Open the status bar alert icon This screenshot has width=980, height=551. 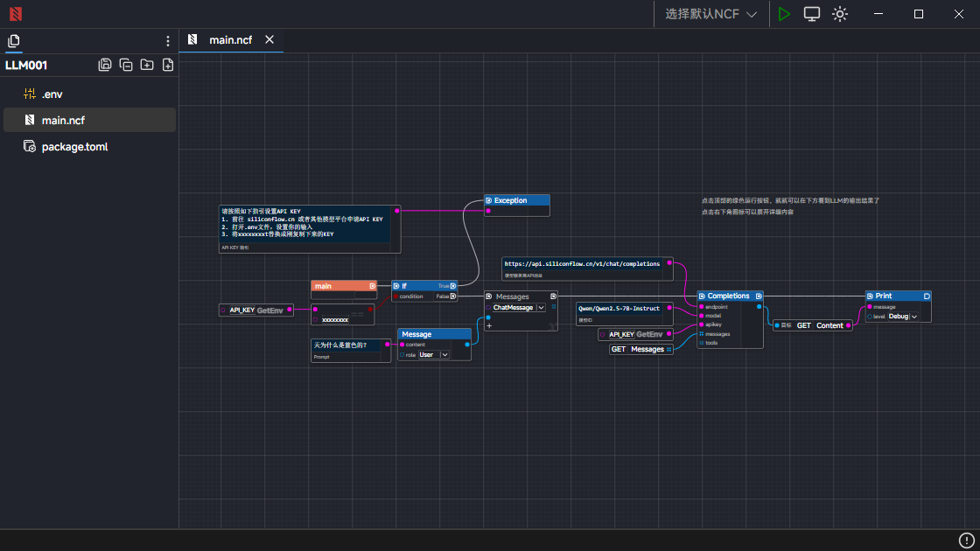pyautogui.click(x=967, y=541)
